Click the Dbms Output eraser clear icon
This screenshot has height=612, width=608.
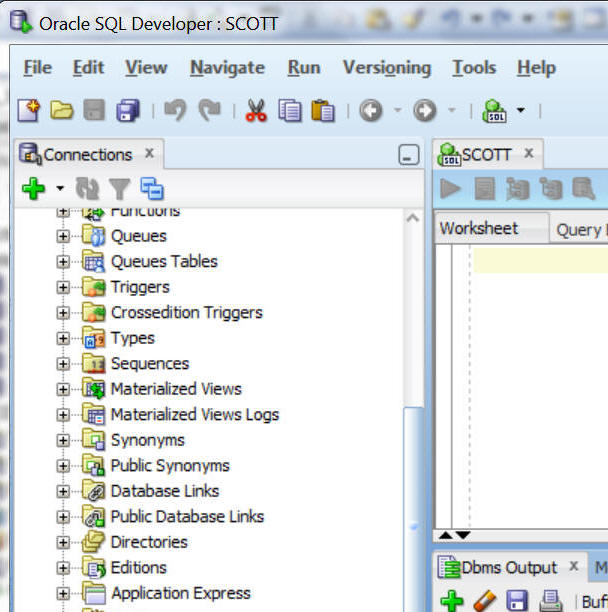[x=484, y=600]
